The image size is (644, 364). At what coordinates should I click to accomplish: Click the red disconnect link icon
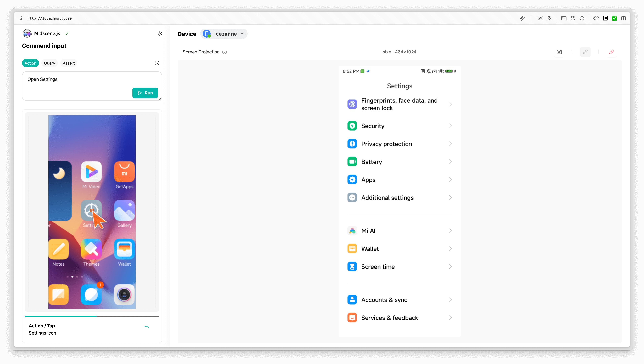pos(611,52)
